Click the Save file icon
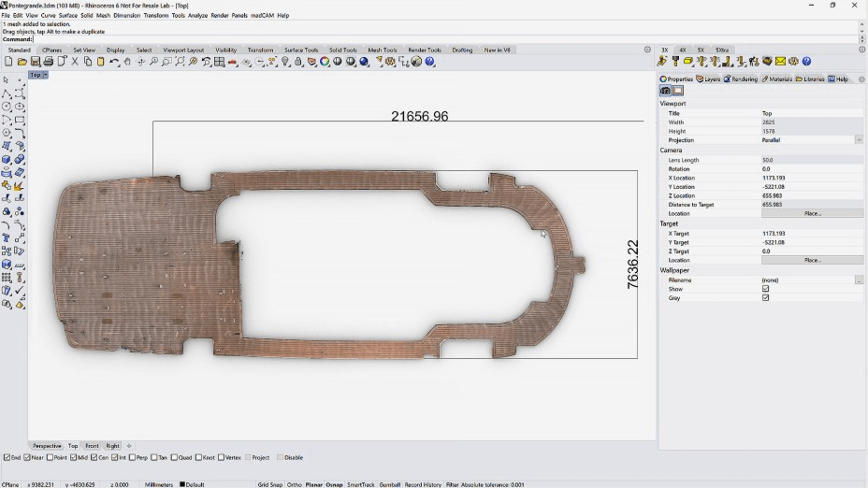868x488 pixels. point(36,62)
